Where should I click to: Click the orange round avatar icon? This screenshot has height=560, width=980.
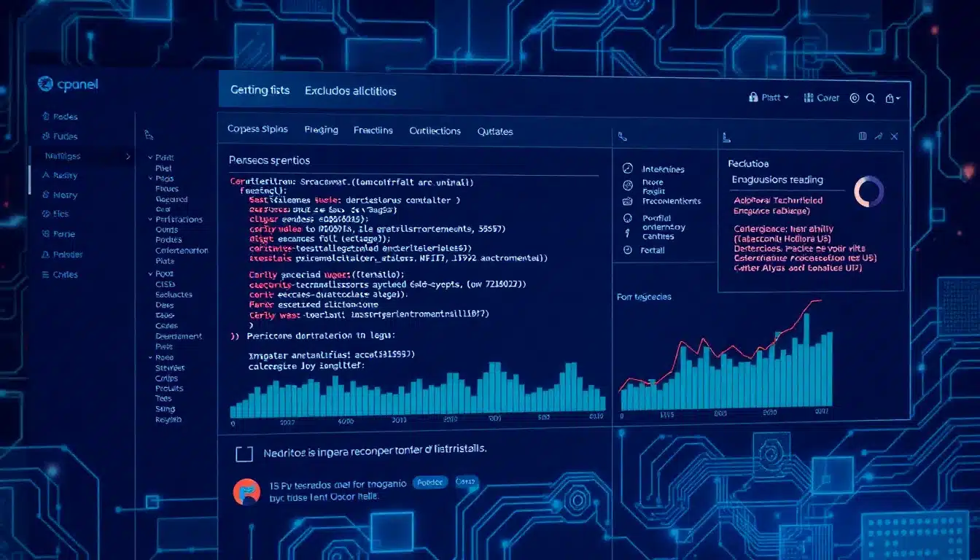[x=246, y=492]
